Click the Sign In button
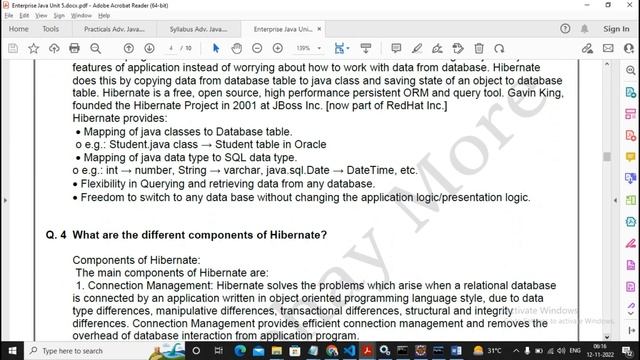This screenshot has height=360, width=640. [x=616, y=29]
